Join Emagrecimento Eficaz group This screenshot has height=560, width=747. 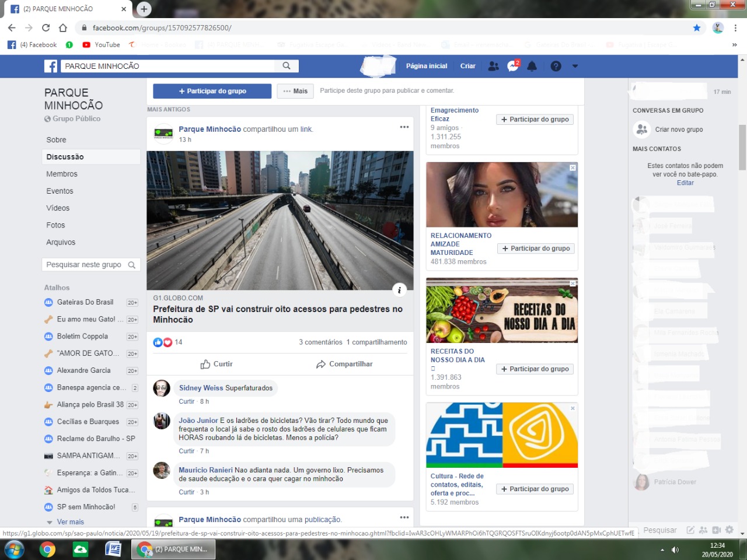tap(535, 120)
